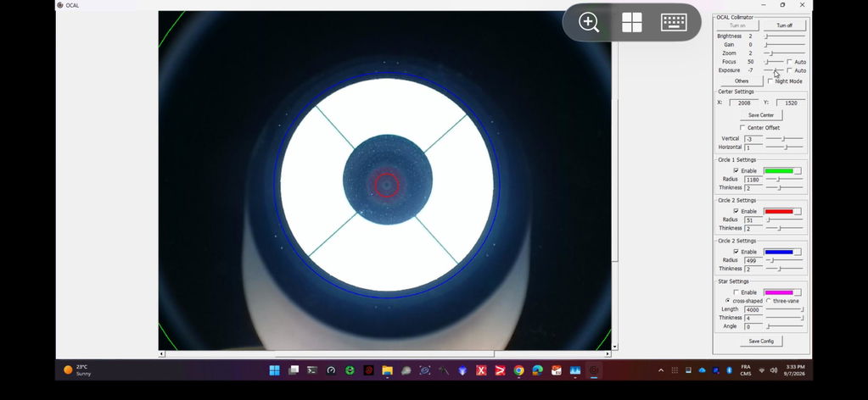This screenshot has width=868, height=400.
Task: Select the three-vane radio option
Action: (769, 301)
